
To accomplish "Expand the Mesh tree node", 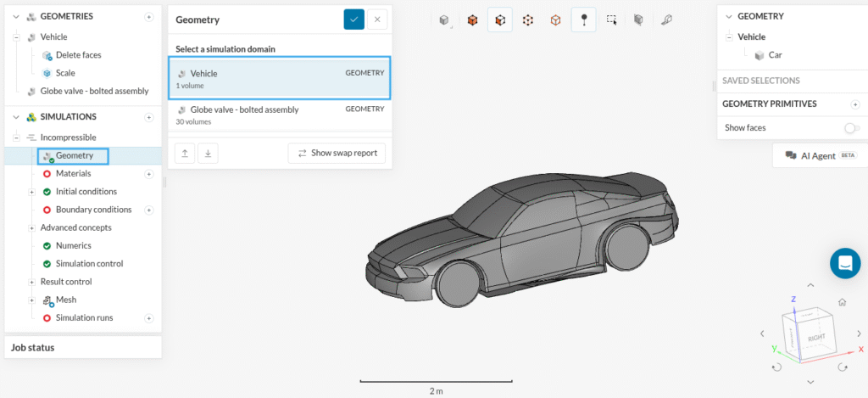I will tap(31, 300).
